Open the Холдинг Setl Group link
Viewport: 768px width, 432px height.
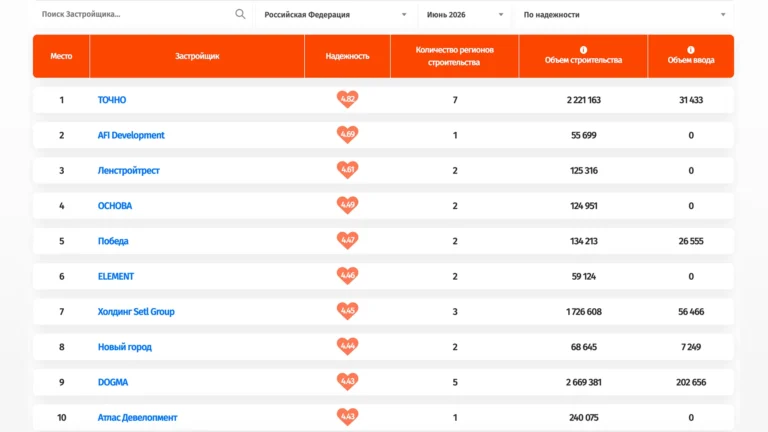click(x=136, y=312)
